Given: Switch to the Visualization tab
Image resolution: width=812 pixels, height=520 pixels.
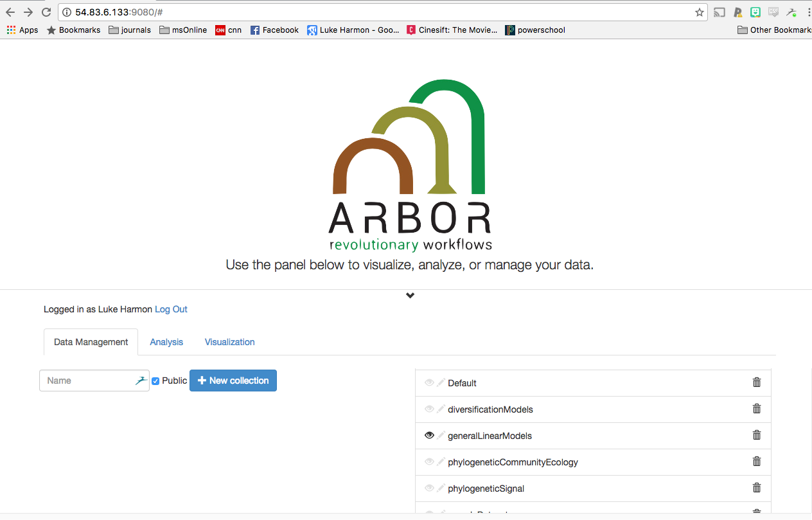Looking at the screenshot, I should tap(230, 342).
